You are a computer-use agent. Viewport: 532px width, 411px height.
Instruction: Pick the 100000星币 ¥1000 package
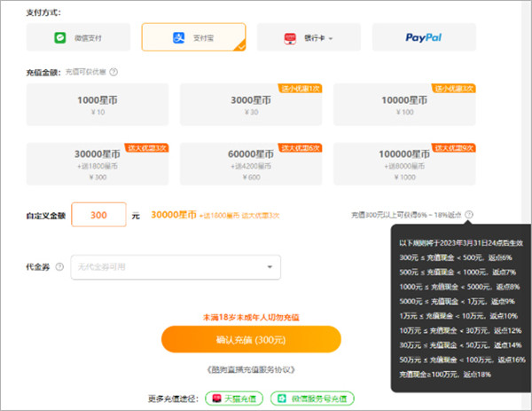coord(404,163)
